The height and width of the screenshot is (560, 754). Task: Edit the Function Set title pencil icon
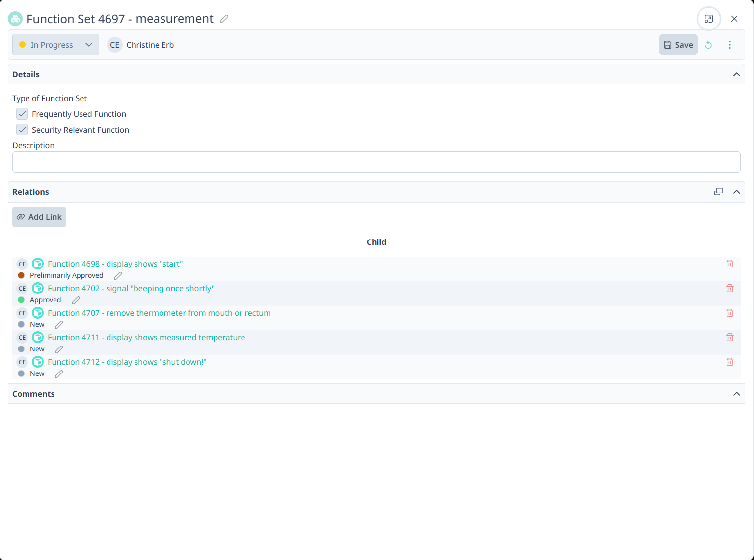tap(224, 19)
